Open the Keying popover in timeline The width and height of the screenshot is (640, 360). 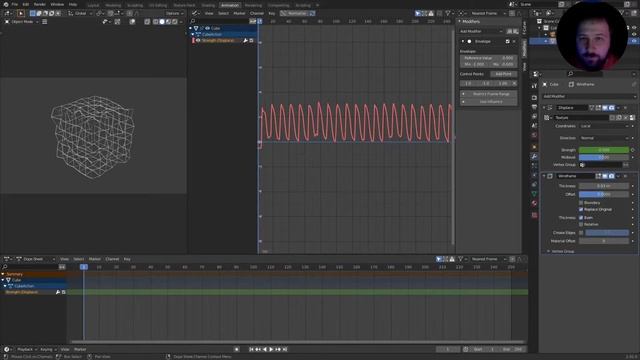point(48,349)
